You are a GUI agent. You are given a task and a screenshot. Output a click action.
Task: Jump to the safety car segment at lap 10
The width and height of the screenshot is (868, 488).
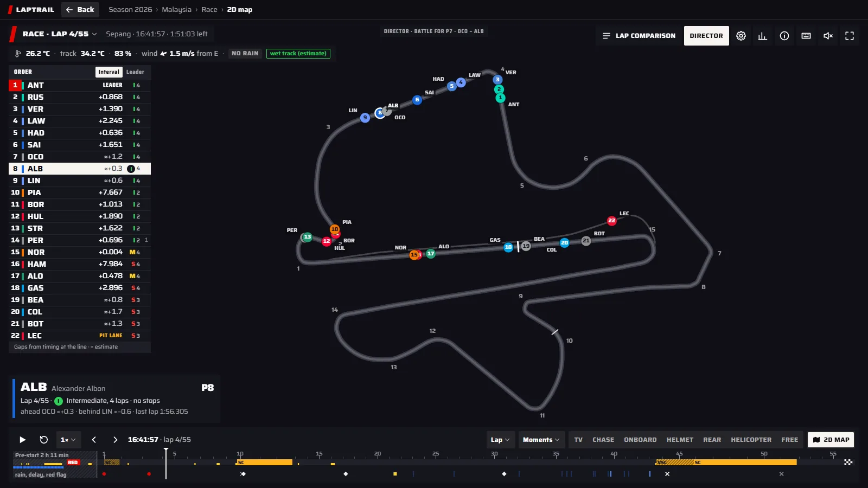[x=264, y=463]
